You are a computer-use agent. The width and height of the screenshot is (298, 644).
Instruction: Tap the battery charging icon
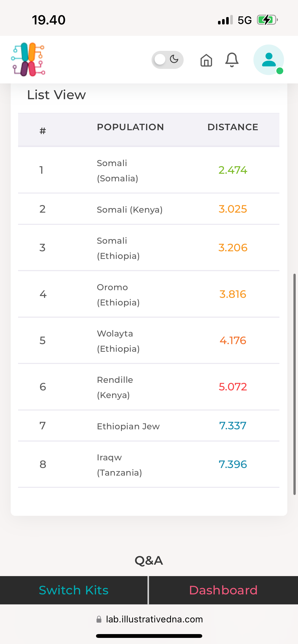click(x=267, y=20)
